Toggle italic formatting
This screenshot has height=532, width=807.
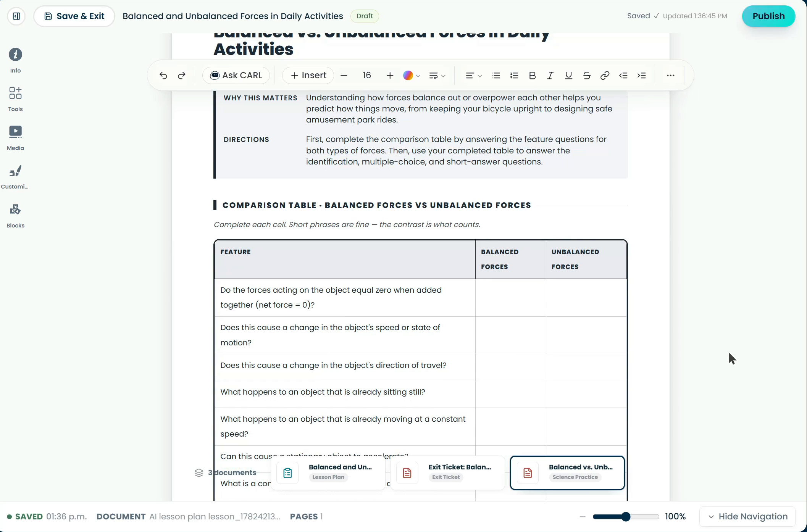click(x=550, y=76)
